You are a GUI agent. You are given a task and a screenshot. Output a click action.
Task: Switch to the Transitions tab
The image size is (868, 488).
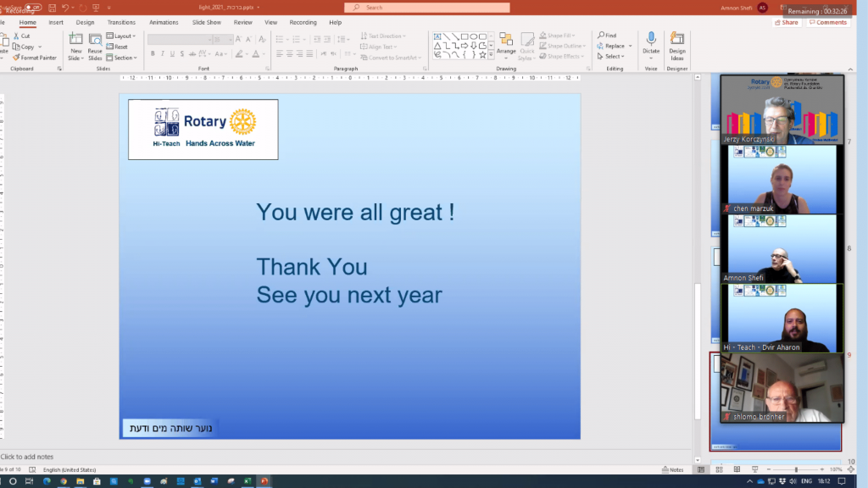click(x=121, y=23)
